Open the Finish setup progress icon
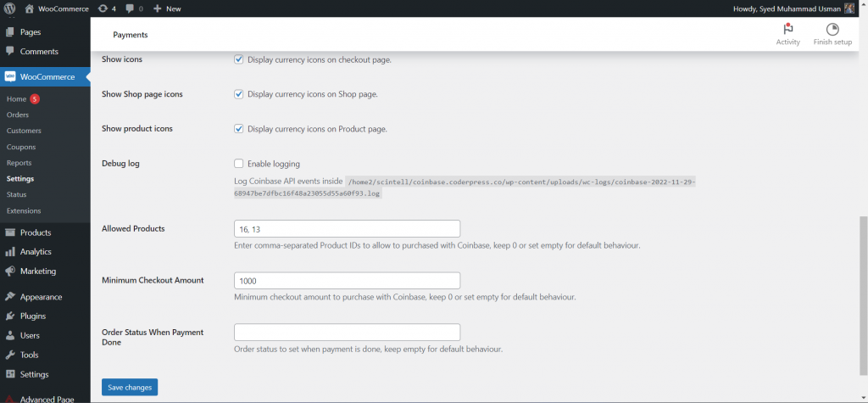868x403 pixels. point(832,30)
